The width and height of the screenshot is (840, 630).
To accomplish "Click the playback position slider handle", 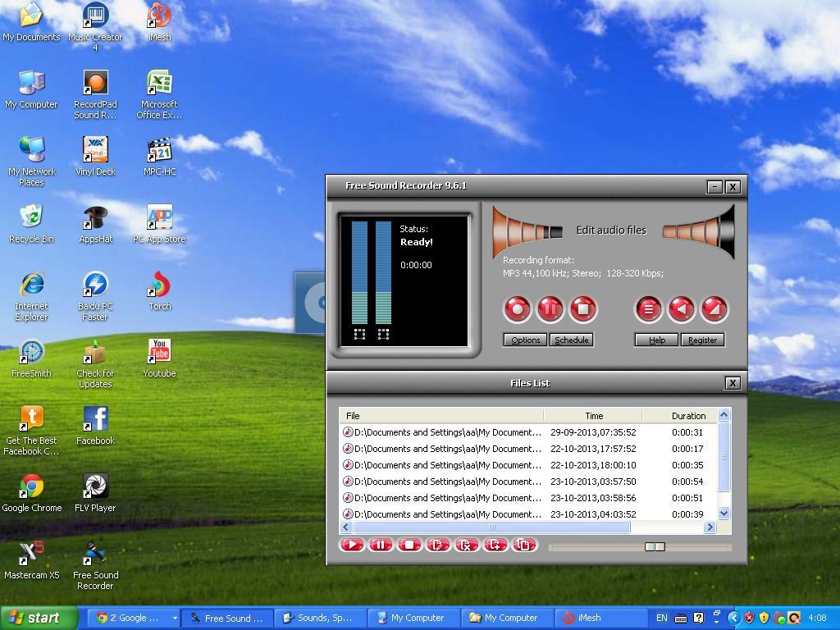I will (655, 546).
